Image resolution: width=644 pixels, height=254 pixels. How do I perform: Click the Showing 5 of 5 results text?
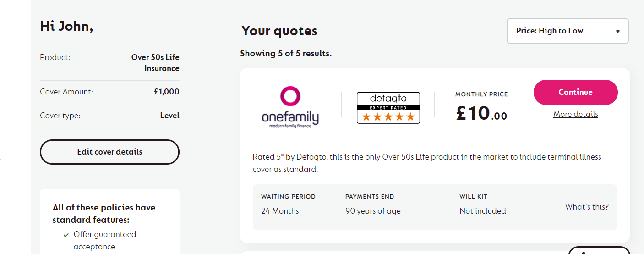286,54
